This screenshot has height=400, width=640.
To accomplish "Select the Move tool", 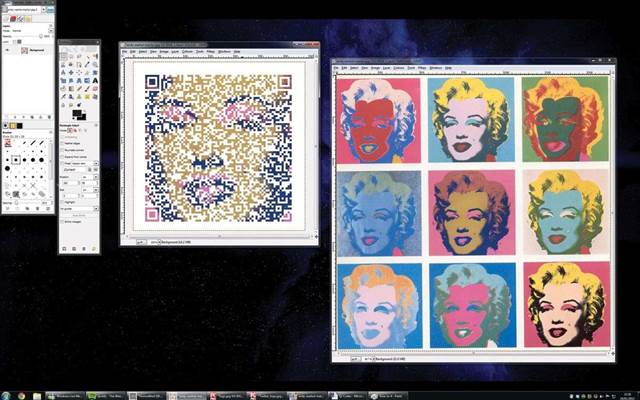I will coord(71,72).
